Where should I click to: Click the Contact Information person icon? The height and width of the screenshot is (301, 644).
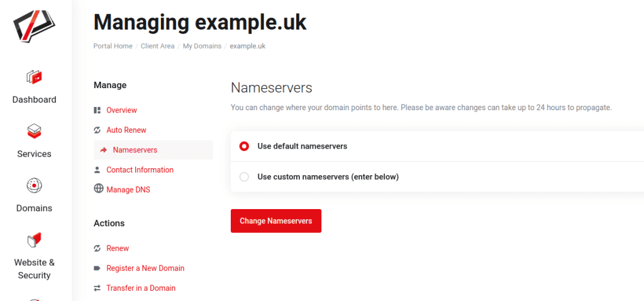tap(97, 169)
